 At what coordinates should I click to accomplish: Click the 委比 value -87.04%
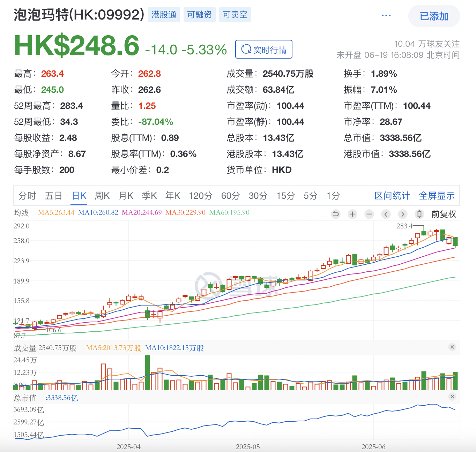pos(156,122)
